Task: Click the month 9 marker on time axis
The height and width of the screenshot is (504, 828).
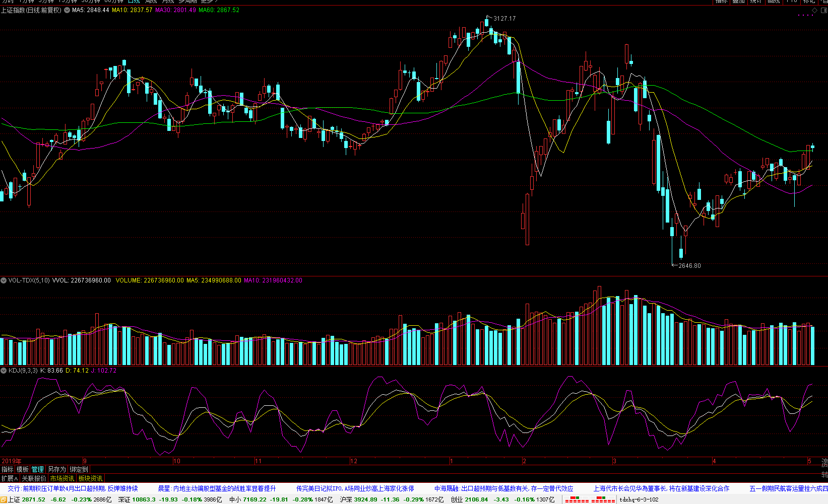Action: point(85,461)
